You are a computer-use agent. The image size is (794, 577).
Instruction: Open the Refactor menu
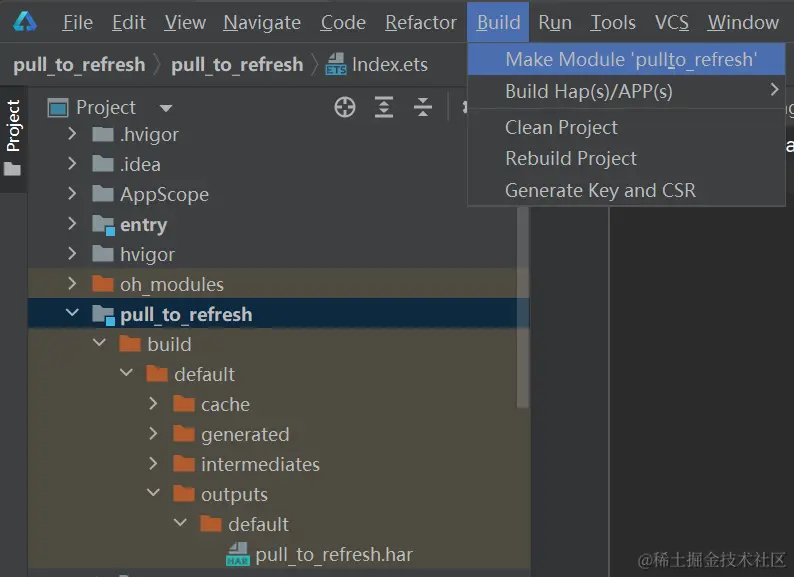(x=421, y=22)
